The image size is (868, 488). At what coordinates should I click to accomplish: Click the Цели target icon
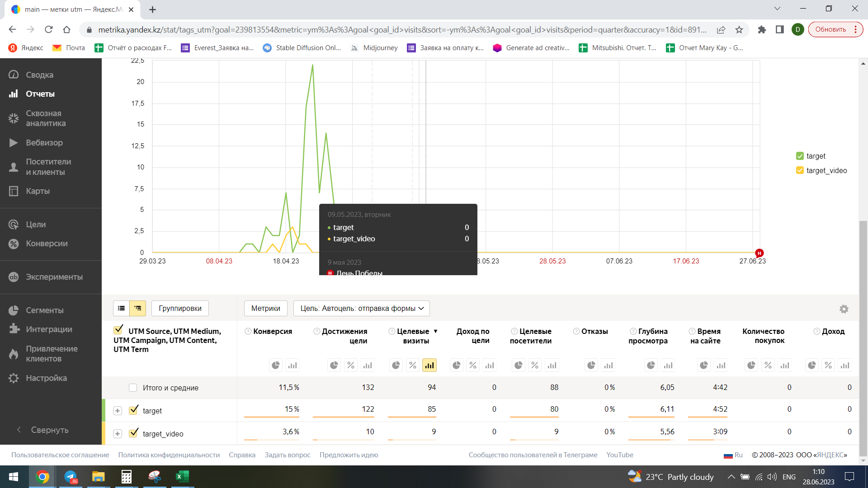[14, 224]
